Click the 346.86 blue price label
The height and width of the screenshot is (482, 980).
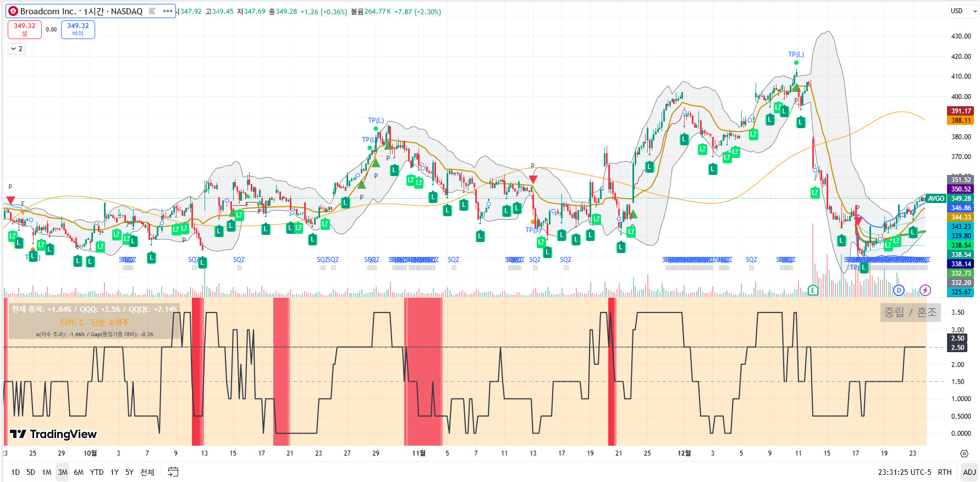coord(961,208)
